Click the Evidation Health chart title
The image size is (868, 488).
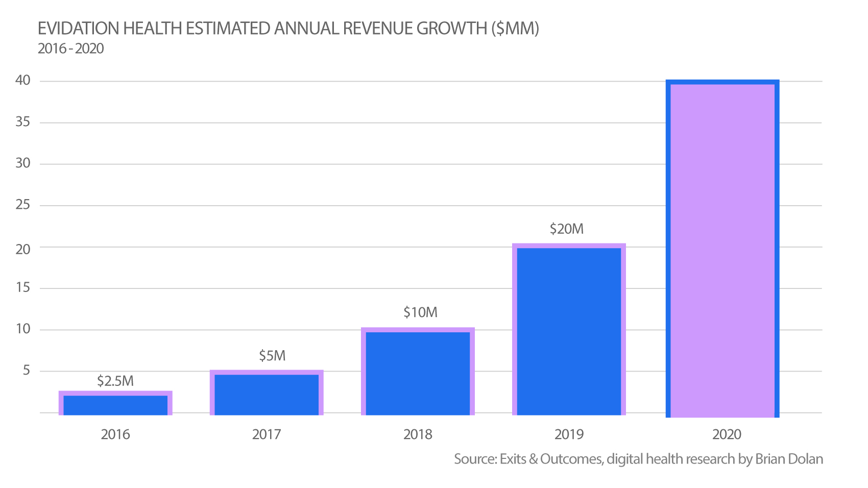[288, 29]
